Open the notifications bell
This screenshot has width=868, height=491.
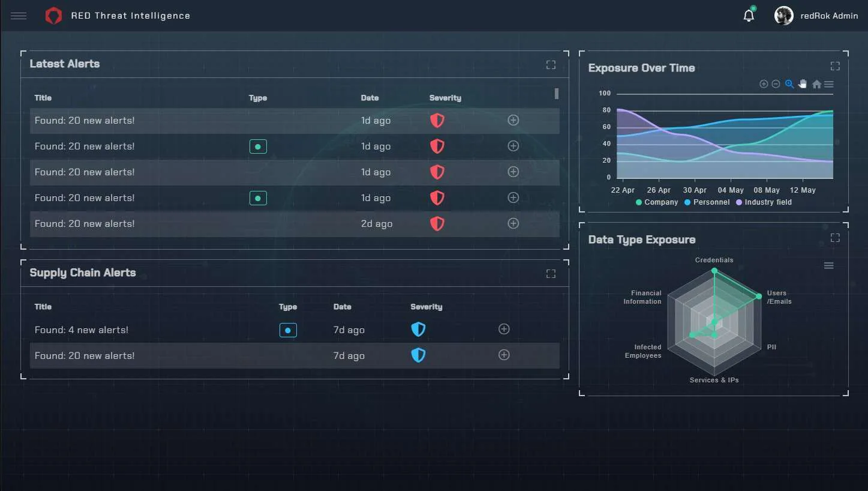[x=749, y=16]
